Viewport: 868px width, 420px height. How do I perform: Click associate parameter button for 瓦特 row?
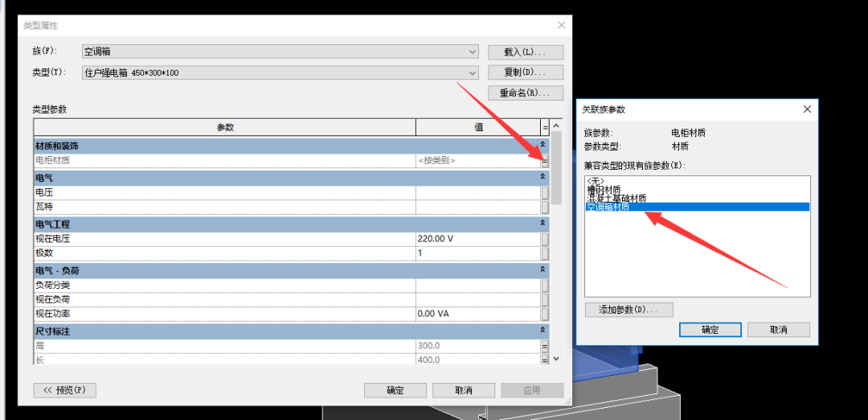click(545, 208)
